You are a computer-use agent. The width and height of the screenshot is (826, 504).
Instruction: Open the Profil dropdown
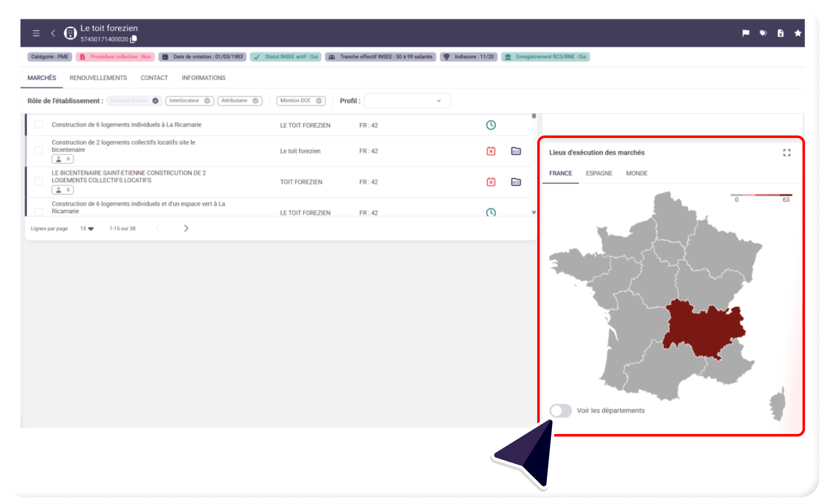(407, 101)
